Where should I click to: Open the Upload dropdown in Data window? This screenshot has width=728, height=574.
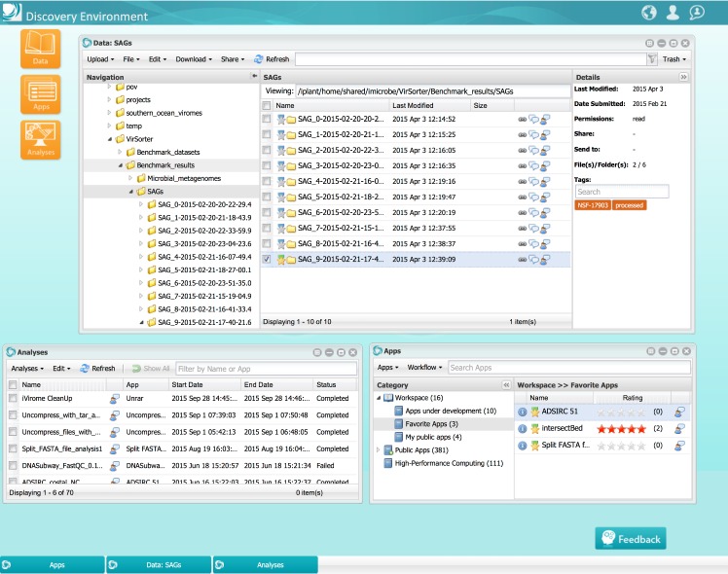pyautogui.click(x=100, y=59)
